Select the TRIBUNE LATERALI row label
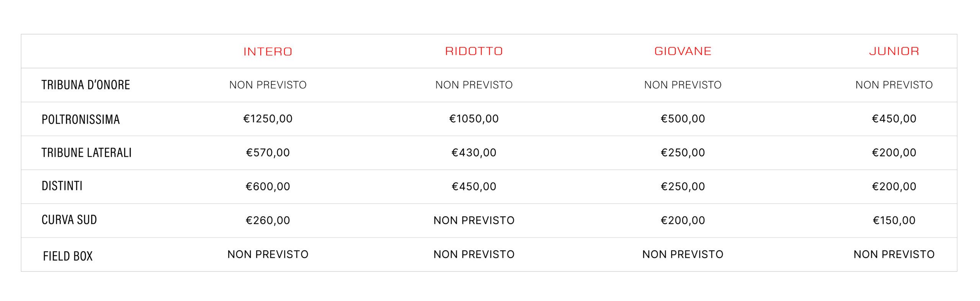Image resolution: width=980 pixels, height=301 pixels. point(87,153)
